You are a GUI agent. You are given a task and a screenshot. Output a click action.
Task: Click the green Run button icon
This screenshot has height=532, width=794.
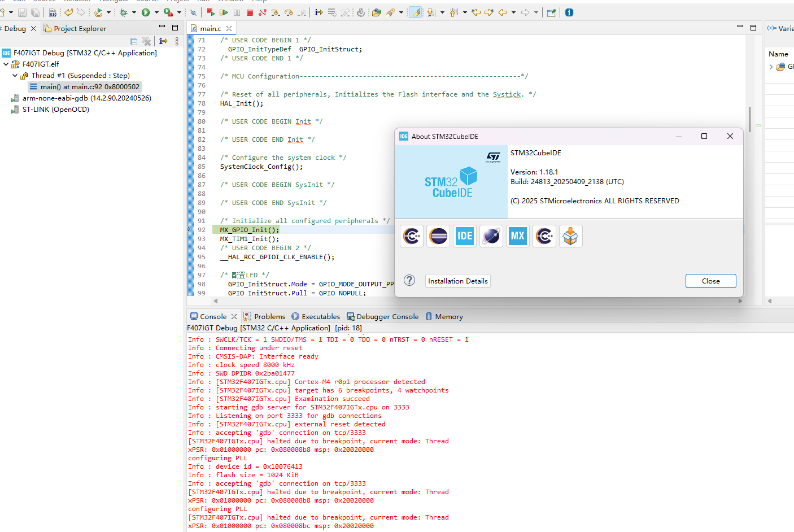click(x=146, y=12)
